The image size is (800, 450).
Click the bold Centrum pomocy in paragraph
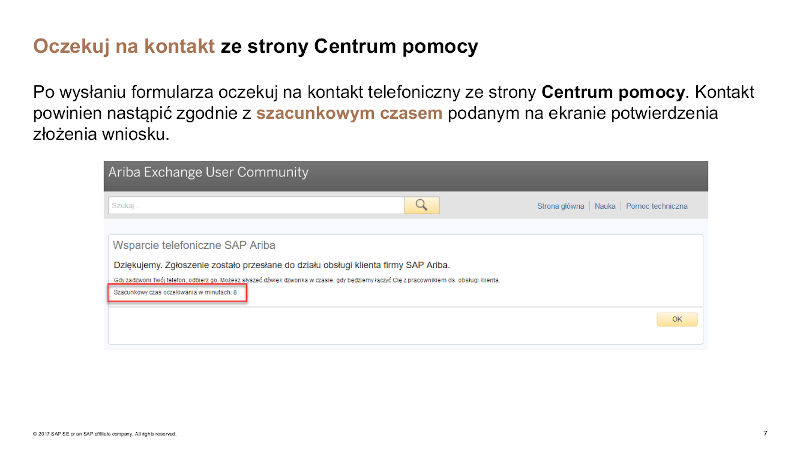[613, 92]
